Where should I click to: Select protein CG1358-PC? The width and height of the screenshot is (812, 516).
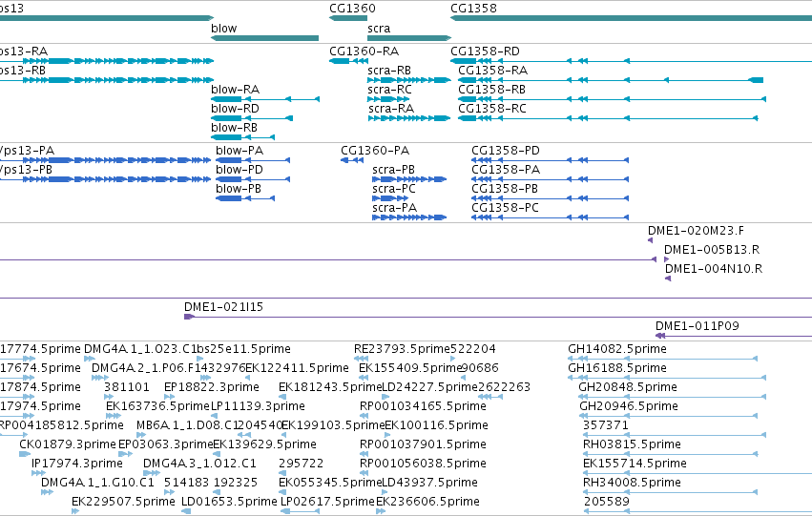click(550, 217)
